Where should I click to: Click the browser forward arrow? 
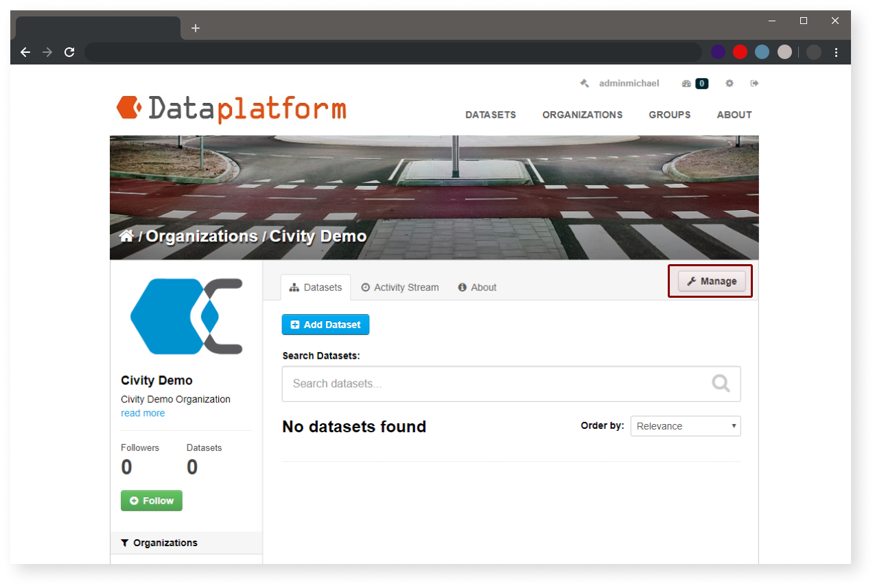point(47,52)
